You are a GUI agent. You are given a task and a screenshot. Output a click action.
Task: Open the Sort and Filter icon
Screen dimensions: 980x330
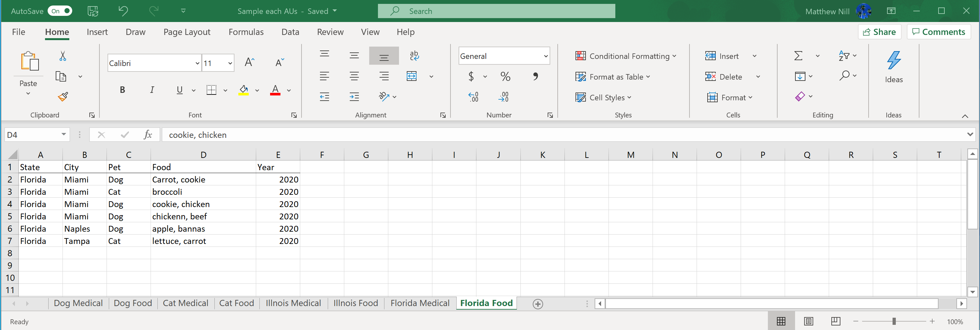[844, 56]
